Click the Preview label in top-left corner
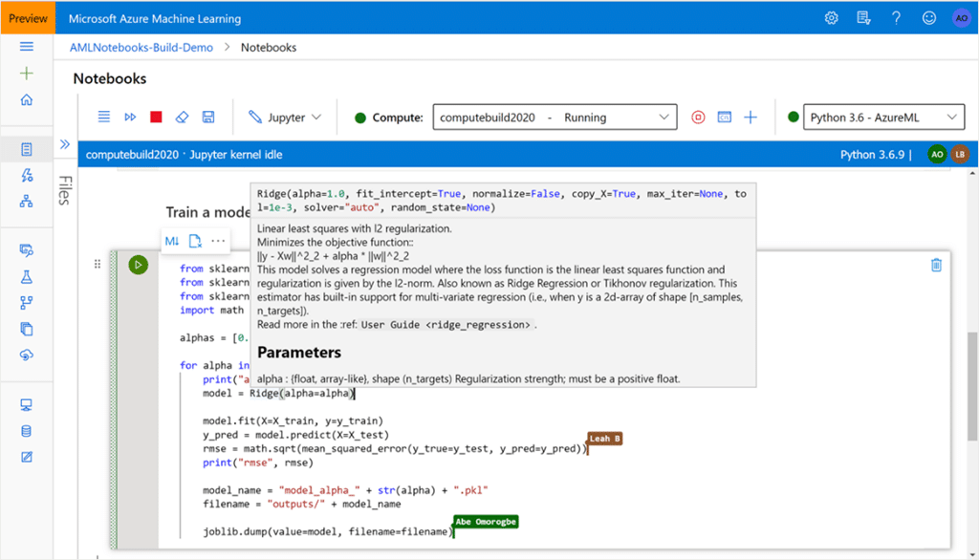Viewport: 979px width, 560px height. tap(28, 18)
